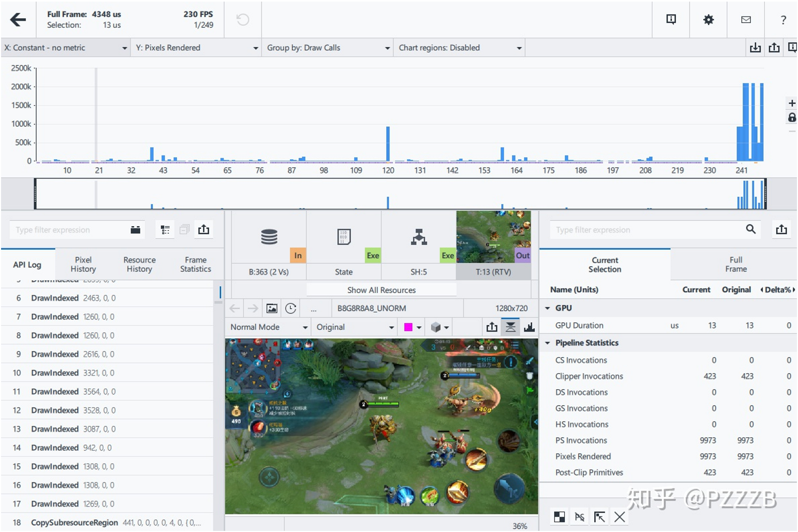Image resolution: width=798 pixels, height=532 pixels.
Task: Open the info speech-bubble icon in the top bar
Action: [671, 20]
